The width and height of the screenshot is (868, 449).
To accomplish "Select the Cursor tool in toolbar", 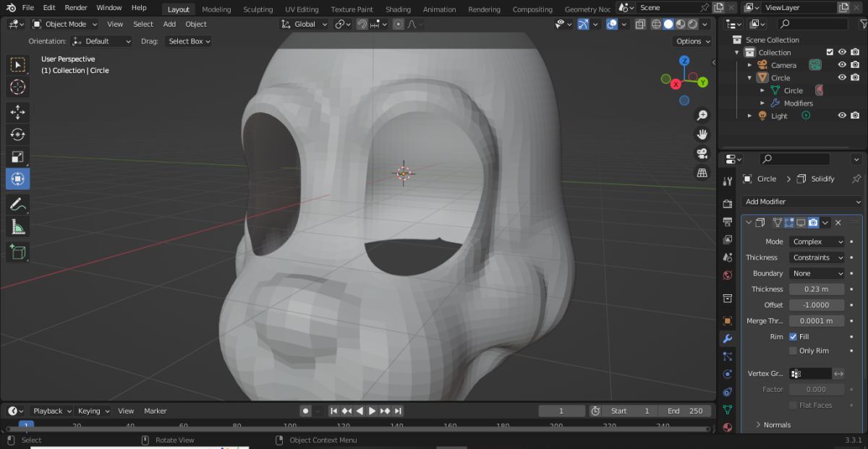I will (x=18, y=87).
